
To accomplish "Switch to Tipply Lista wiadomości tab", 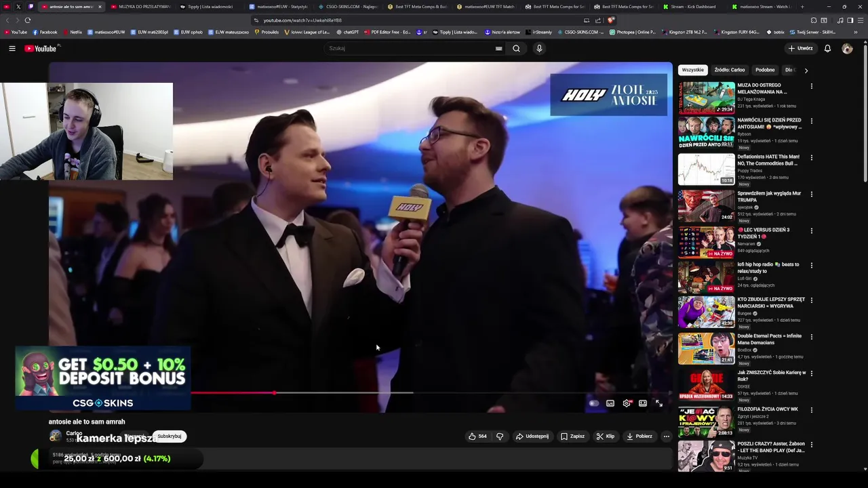I will point(209,7).
